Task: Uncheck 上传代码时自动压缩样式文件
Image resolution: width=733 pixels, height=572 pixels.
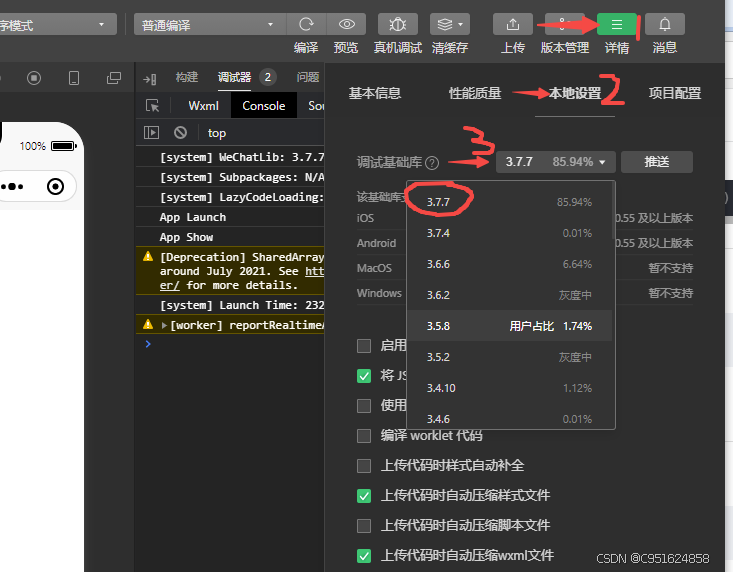Action: (364, 496)
